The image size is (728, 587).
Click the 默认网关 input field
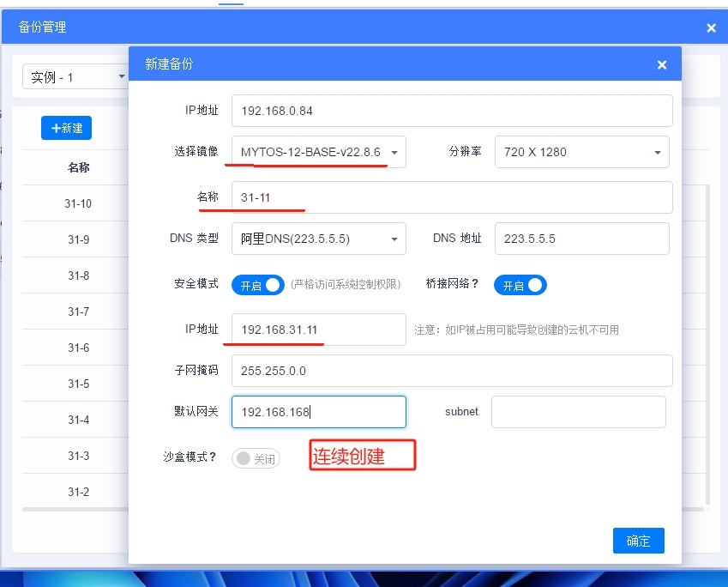(318, 412)
